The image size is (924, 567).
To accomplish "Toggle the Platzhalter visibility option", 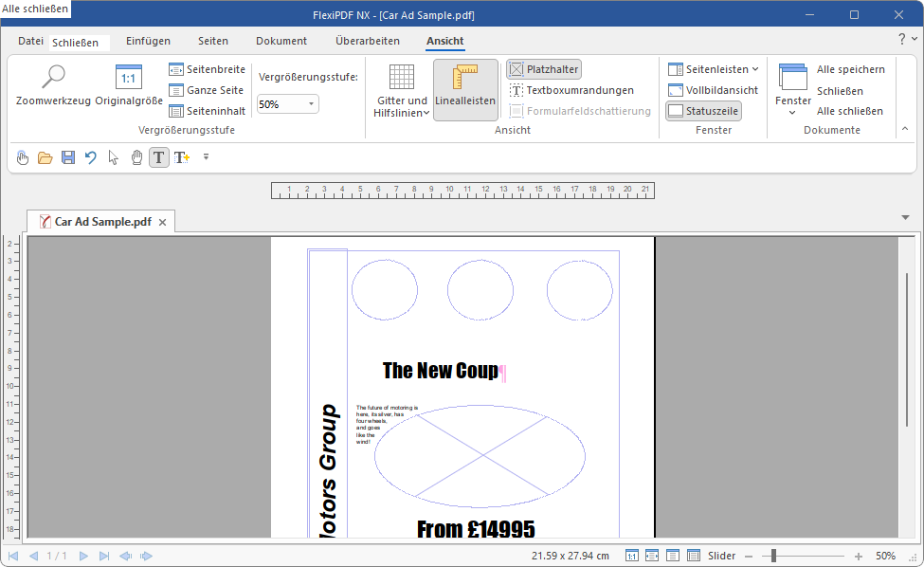I will coord(543,68).
